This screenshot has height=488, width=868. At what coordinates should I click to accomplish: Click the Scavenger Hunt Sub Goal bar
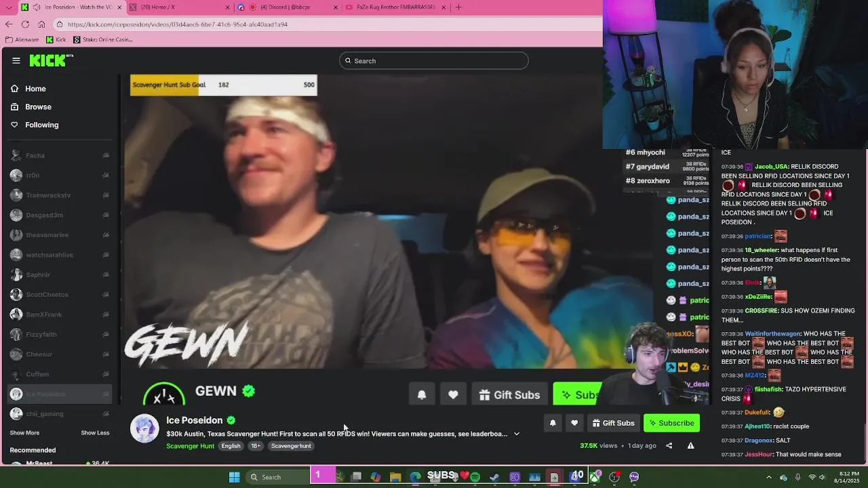point(223,85)
